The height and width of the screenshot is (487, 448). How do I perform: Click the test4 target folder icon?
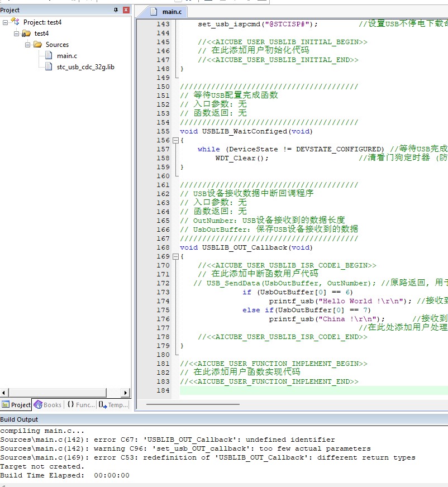point(26,34)
